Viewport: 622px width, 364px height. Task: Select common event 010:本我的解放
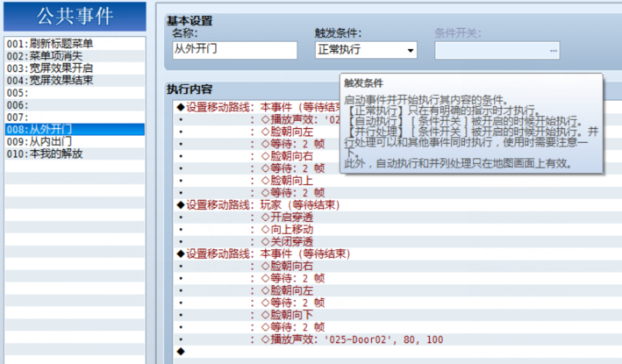75,153
